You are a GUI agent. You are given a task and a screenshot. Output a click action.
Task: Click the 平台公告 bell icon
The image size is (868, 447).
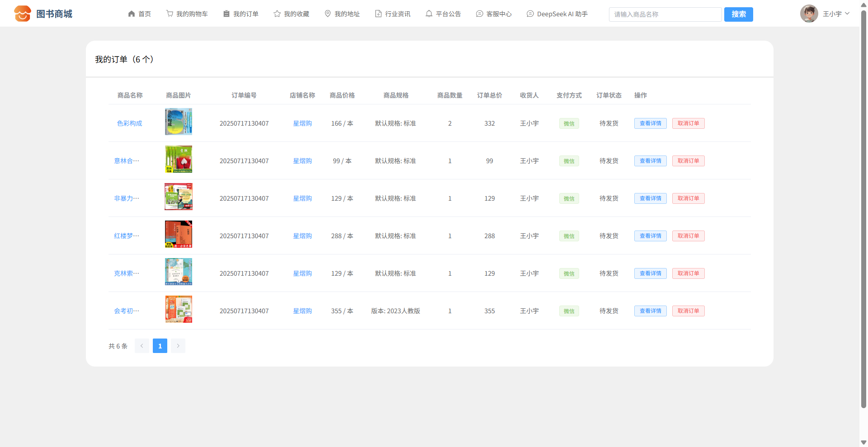click(429, 14)
